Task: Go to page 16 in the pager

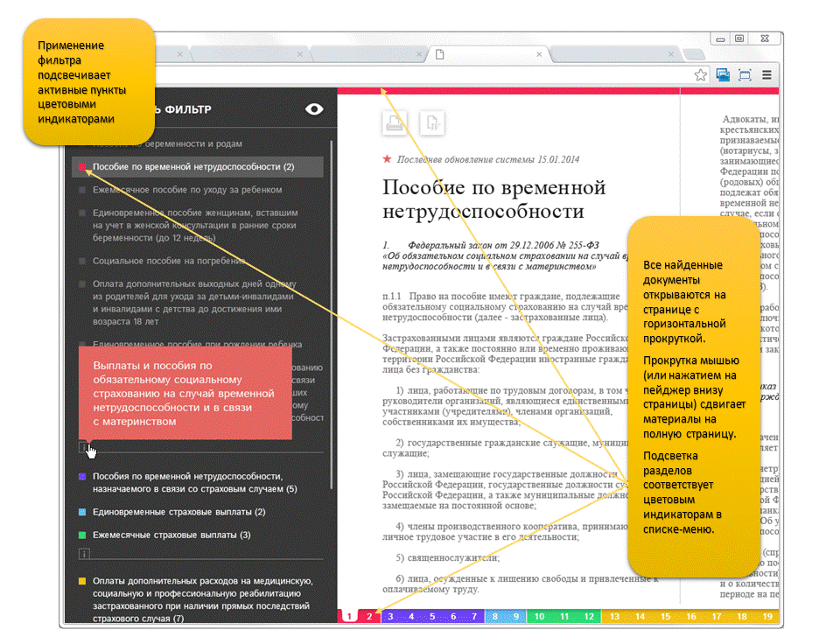Action: (x=691, y=616)
